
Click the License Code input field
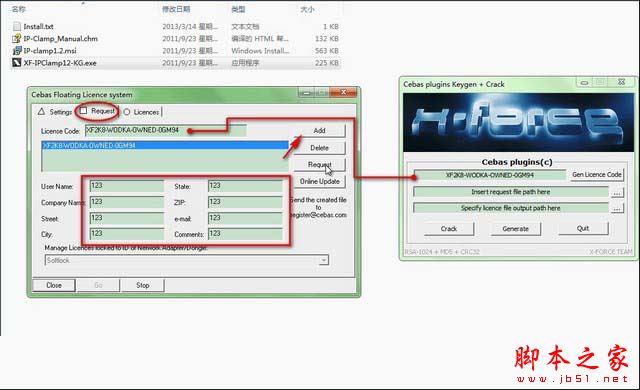tap(166, 131)
